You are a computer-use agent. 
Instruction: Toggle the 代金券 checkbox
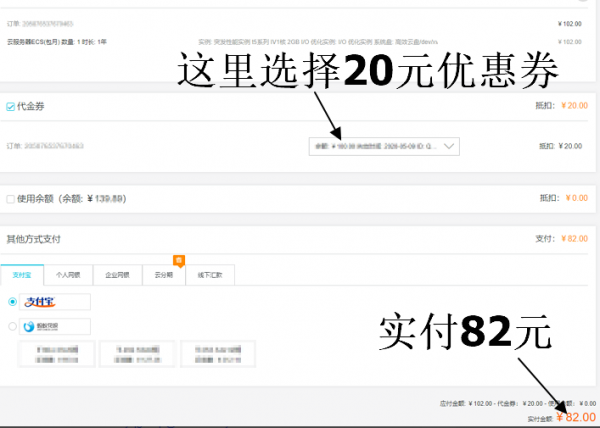tap(10, 104)
